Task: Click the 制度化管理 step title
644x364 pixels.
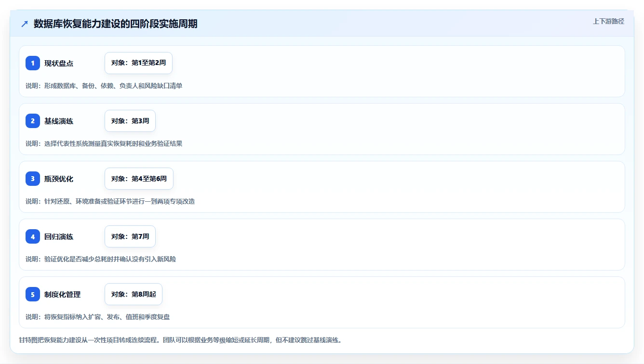Action: (63, 295)
